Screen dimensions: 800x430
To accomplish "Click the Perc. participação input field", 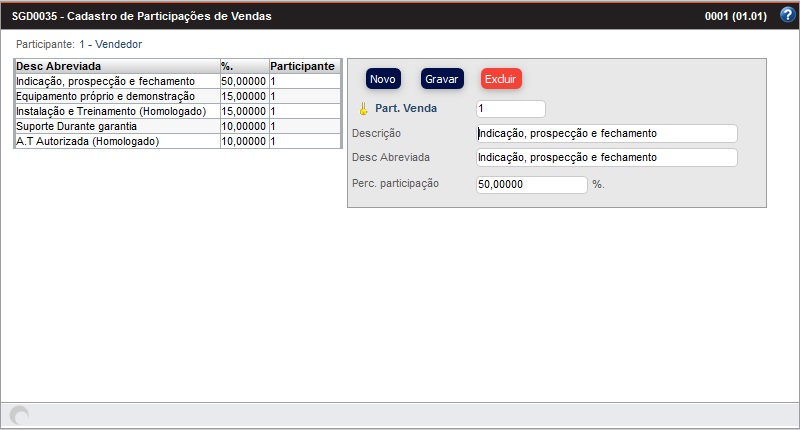I will 531,185.
